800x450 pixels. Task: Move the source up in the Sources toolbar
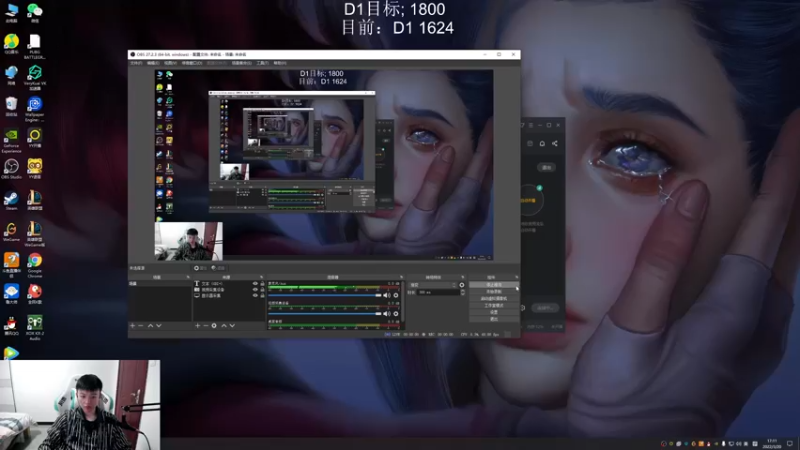223,326
